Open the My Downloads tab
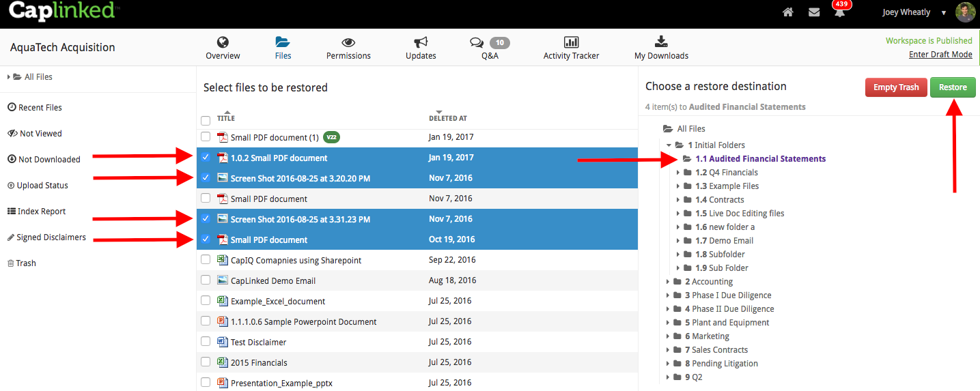This screenshot has width=980, height=391. pos(661,48)
